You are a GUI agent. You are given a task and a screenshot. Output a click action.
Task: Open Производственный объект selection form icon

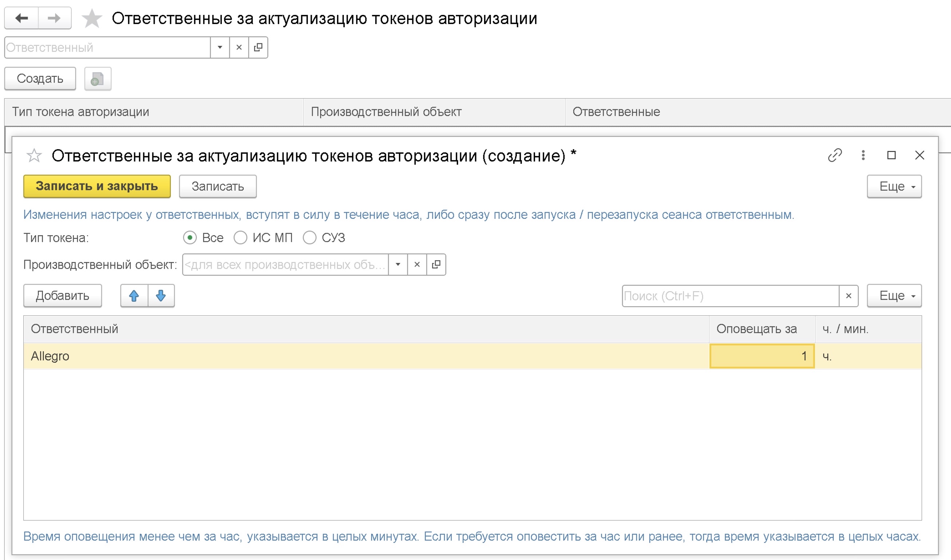point(436,265)
